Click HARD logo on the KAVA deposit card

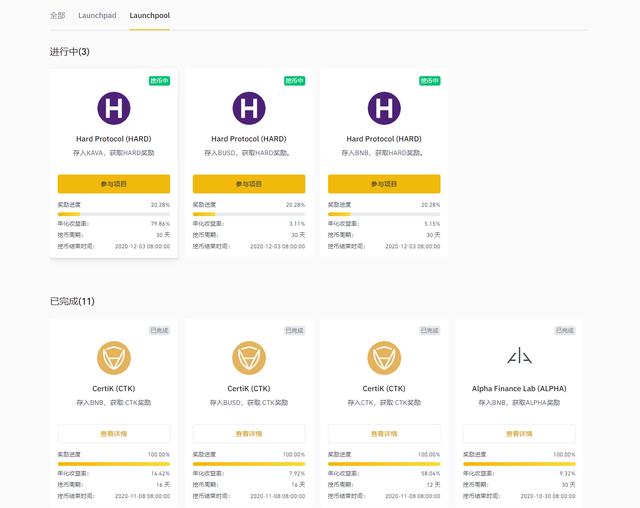coord(114,108)
